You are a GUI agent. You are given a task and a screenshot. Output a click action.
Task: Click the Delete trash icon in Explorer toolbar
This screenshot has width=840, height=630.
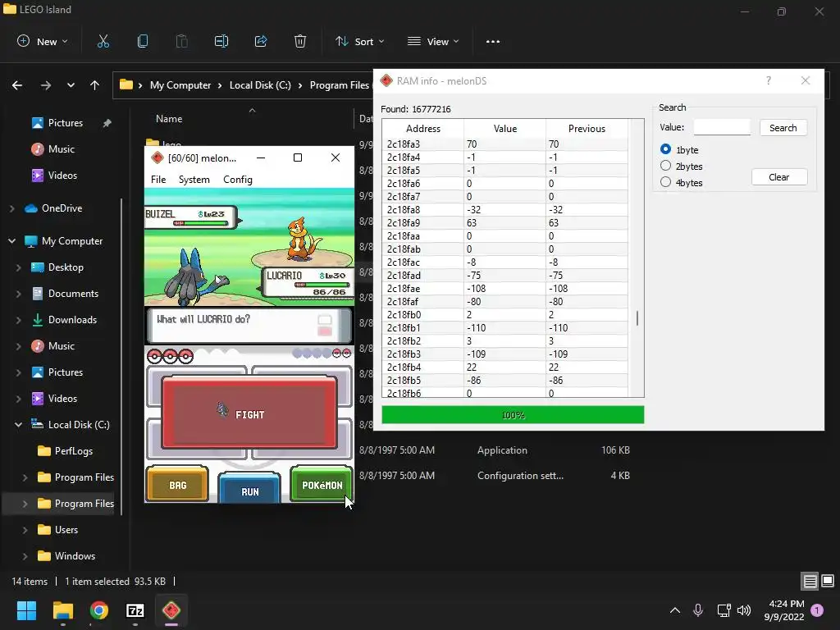click(x=300, y=41)
